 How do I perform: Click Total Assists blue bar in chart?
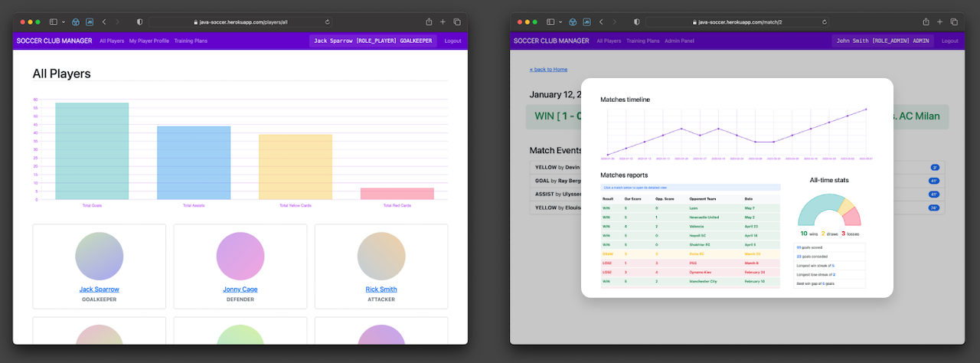coord(194,163)
